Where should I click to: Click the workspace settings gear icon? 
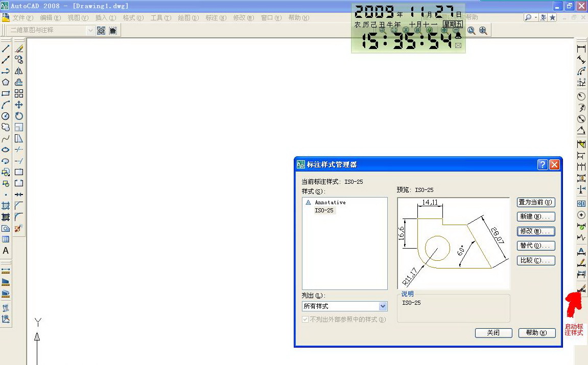tap(101, 30)
